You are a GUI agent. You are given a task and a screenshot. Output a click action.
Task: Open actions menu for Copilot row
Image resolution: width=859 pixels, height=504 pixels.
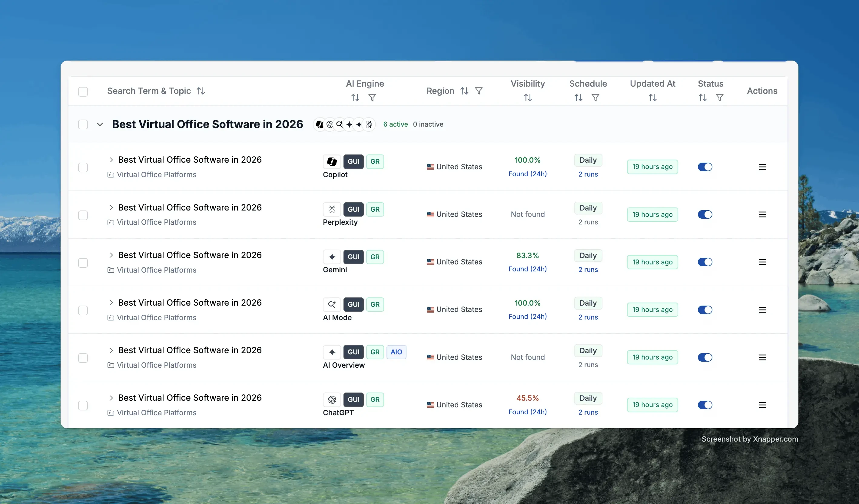coord(762,167)
